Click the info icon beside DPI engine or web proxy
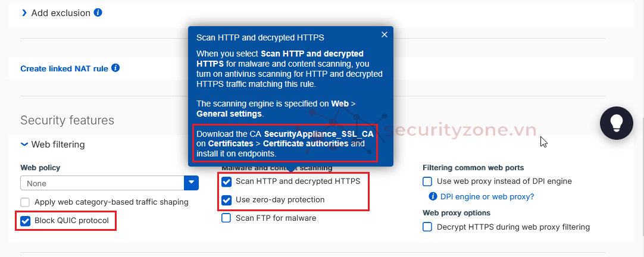Viewport: 644px width, 257px height. 433,196
